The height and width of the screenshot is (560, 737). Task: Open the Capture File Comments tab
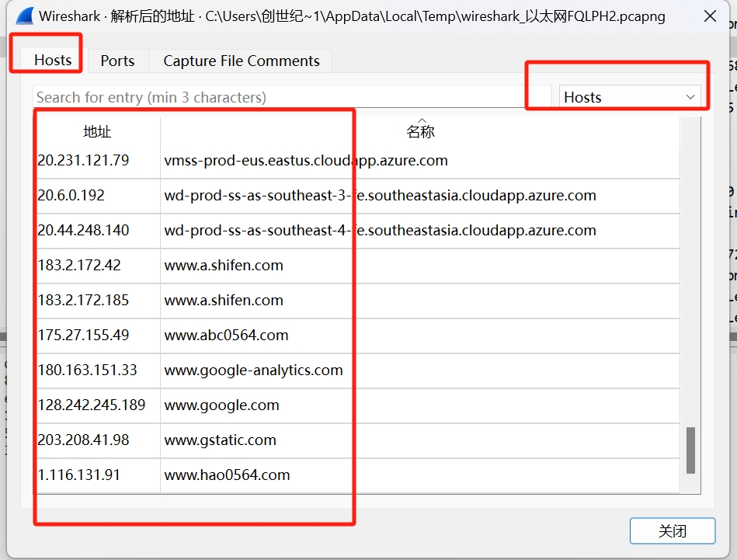(x=241, y=61)
